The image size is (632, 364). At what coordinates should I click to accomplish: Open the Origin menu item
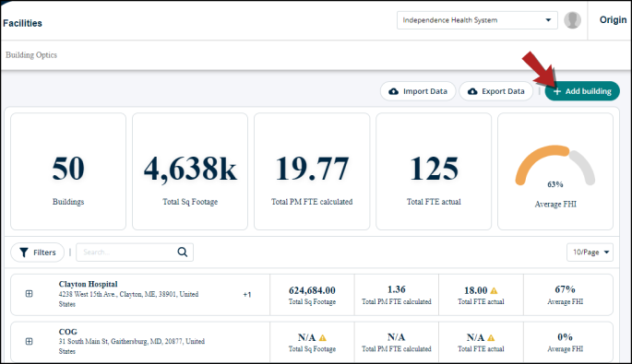pyautogui.click(x=613, y=19)
